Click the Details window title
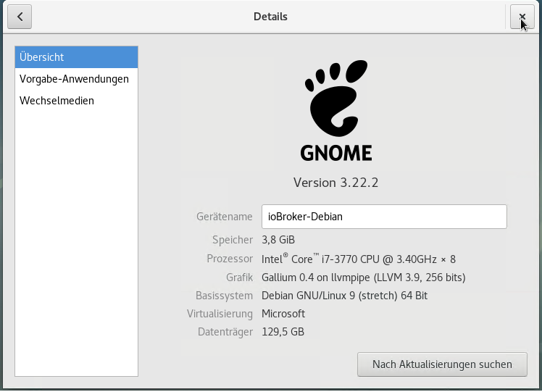Screen dimensions: 542x392 (270, 17)
